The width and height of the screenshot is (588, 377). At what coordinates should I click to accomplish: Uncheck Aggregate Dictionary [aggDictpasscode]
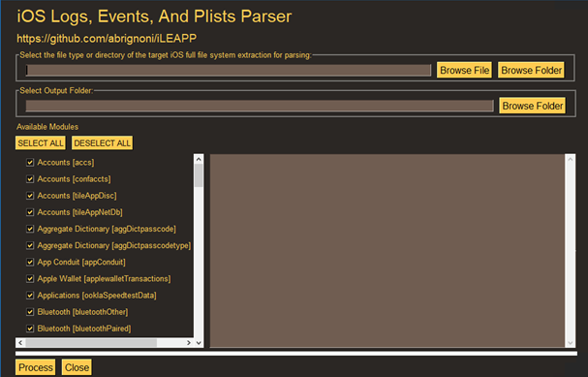[x=30, y=229]
